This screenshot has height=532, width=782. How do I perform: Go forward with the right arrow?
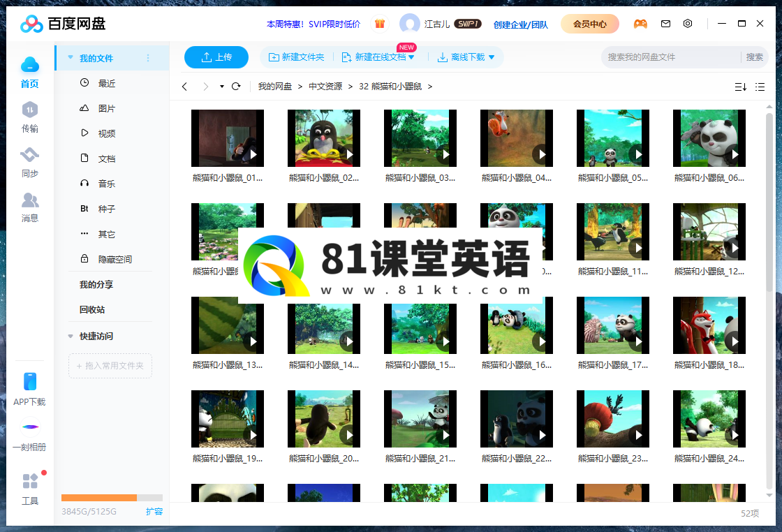coord(205,87)
